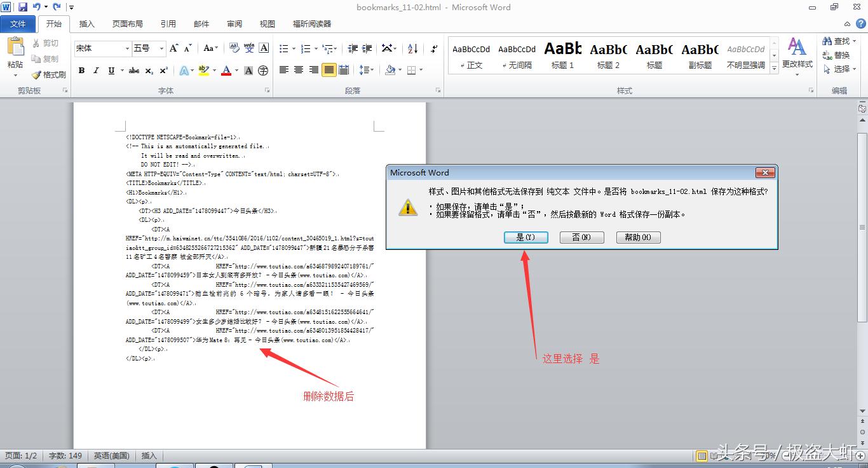Apply the 无间隔 style
Image resolution: width=868 pixels, height=468 pixels.
517,55
